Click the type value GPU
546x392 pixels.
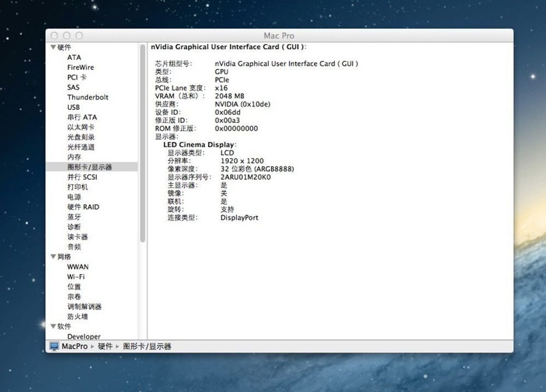tap(222, 72)
